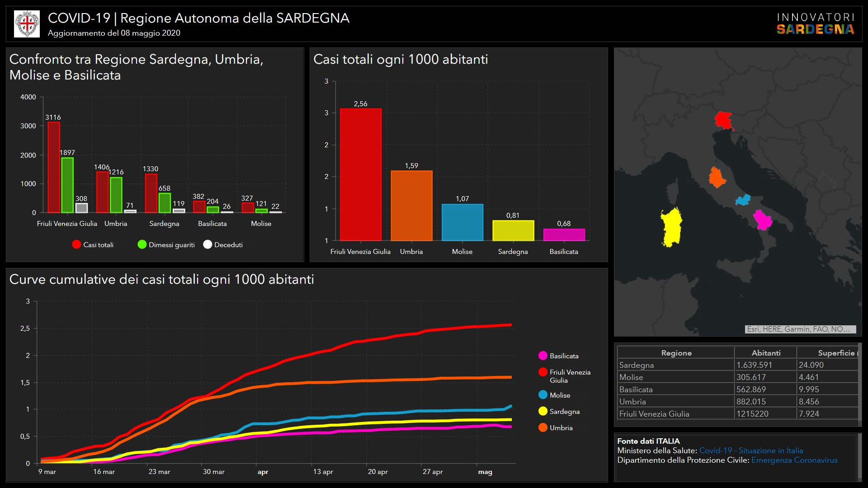This screenshot has height=488, width=868.
Task: Select orange Umbria region on map
Action: coord(717,178)
